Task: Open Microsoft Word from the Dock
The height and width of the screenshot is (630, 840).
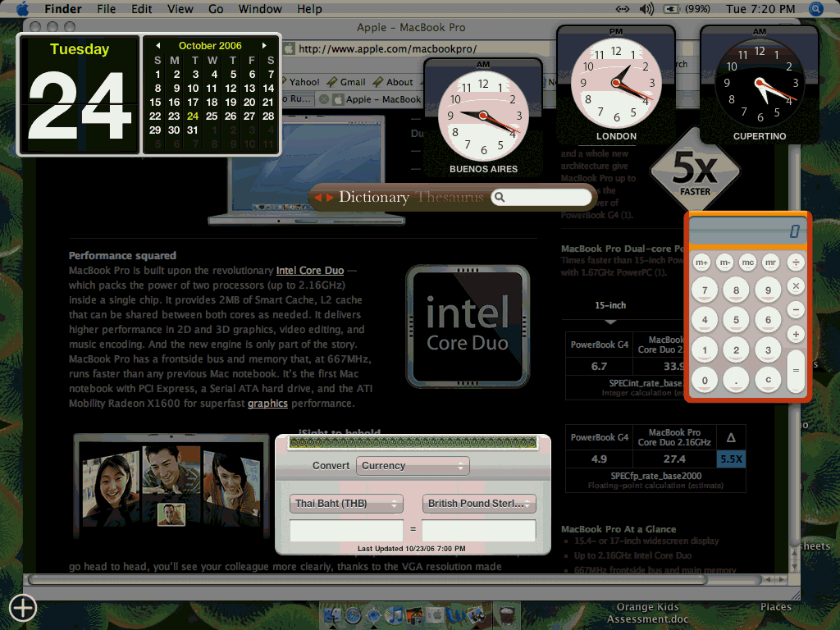Action: [455, 615]
